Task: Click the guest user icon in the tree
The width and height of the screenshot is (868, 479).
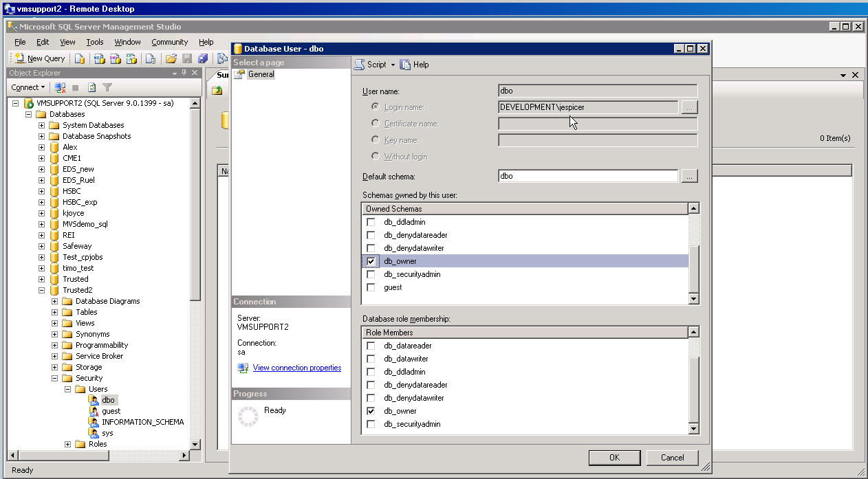Action: click(94, 411)
